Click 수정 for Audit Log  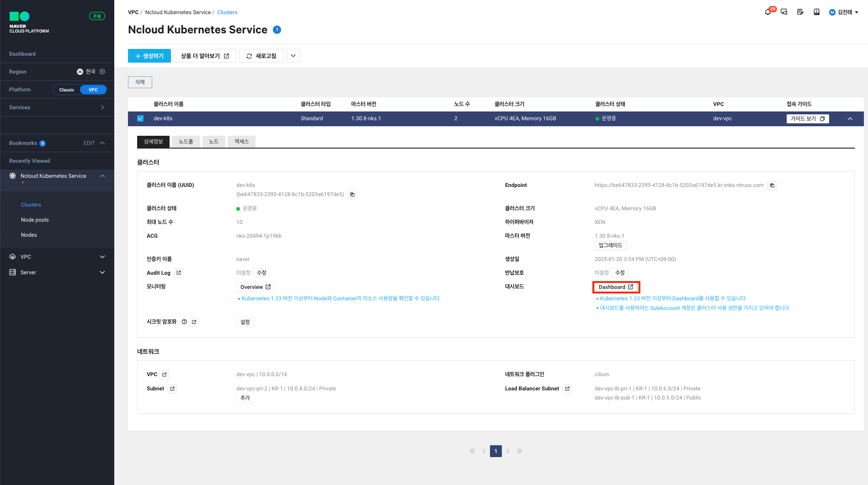tap(261, 273)
